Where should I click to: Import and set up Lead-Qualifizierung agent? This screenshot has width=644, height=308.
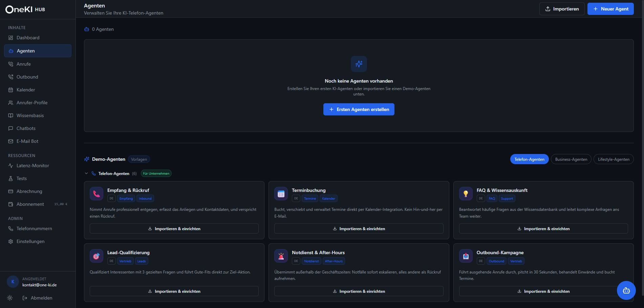coord(174,291)
